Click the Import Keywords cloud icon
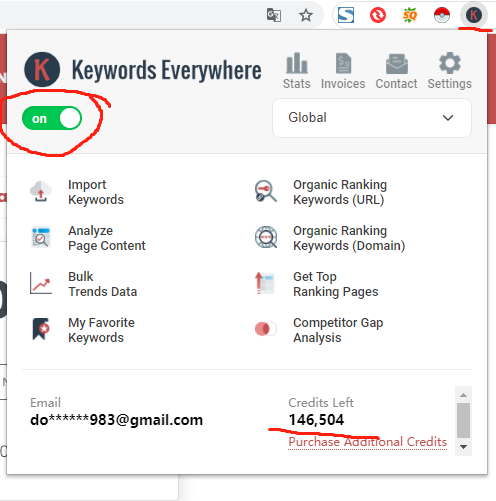Viewport: 496px width, 501px height. point(41,191)
